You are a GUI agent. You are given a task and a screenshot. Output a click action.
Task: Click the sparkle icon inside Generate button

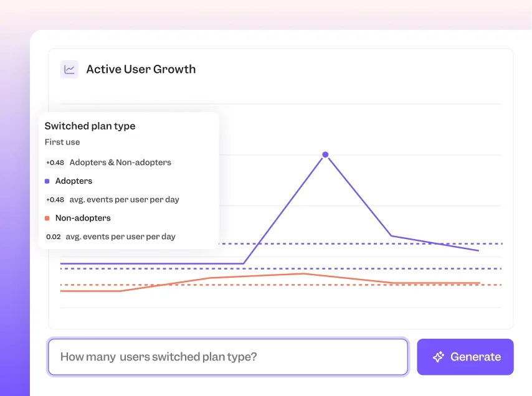[x=440, y=357]
